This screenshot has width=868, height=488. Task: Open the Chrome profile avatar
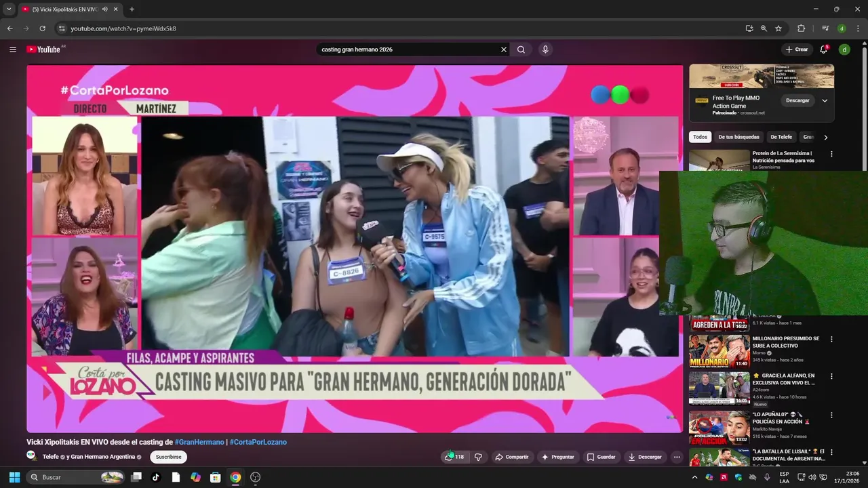(842, 28)
